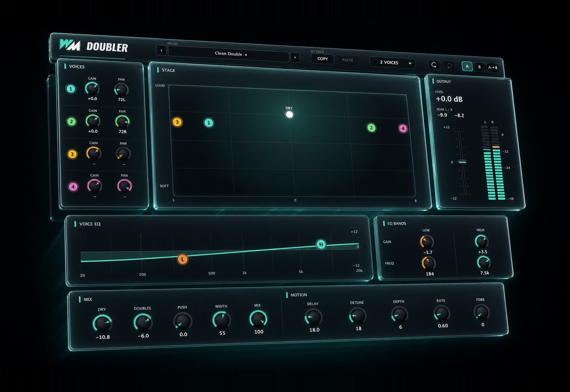The height and width of the screenshot is (392, 570).
Task: Click the WIDTH knob in Mix panel
Action: (222, 320)
